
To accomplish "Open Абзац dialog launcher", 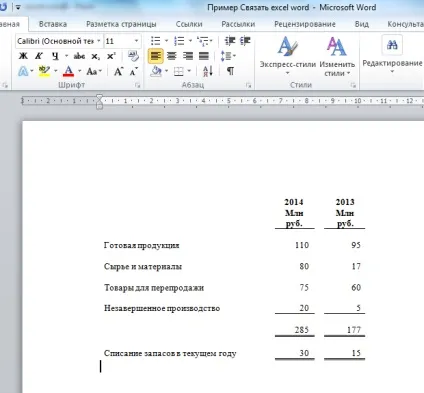I will click(248, 86).
